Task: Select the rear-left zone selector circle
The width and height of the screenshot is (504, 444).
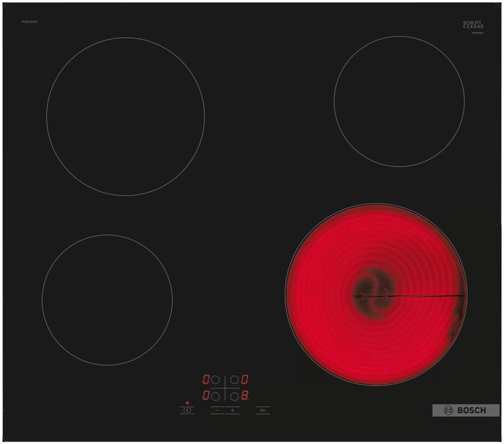Action: [215, 379]
